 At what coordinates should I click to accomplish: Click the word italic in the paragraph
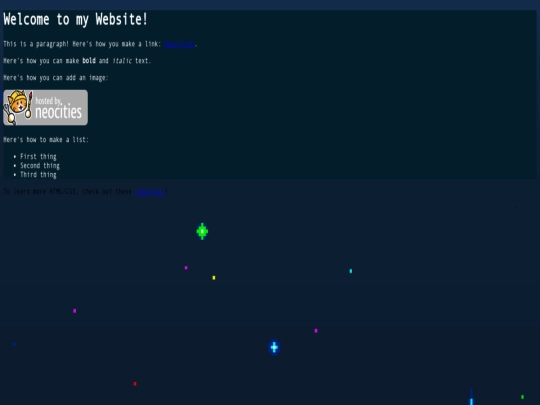pyautogui.click(x=122, y=61)
